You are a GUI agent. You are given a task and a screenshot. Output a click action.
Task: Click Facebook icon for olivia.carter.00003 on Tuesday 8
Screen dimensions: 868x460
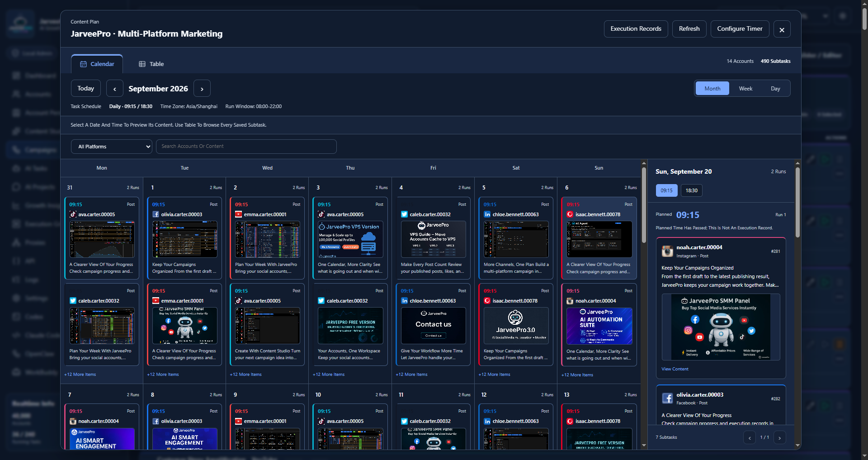point(156,421)
